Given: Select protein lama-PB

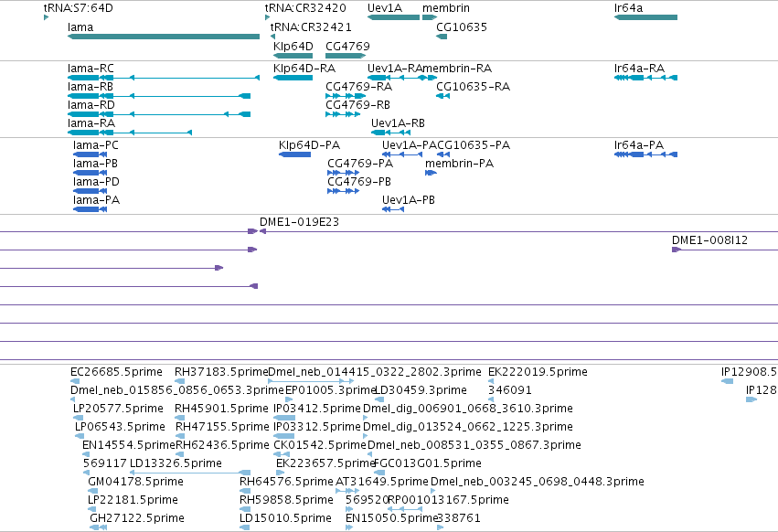Looking at the screenshot, I should coord(90,173).
